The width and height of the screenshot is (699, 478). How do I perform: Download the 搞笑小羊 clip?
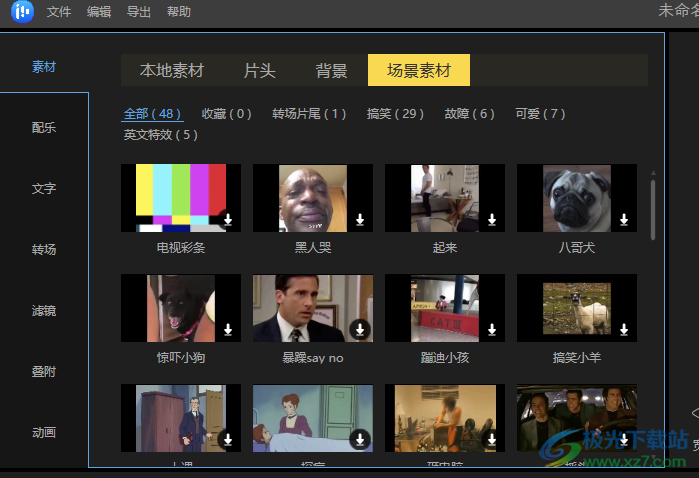click(x=624, y=329)
